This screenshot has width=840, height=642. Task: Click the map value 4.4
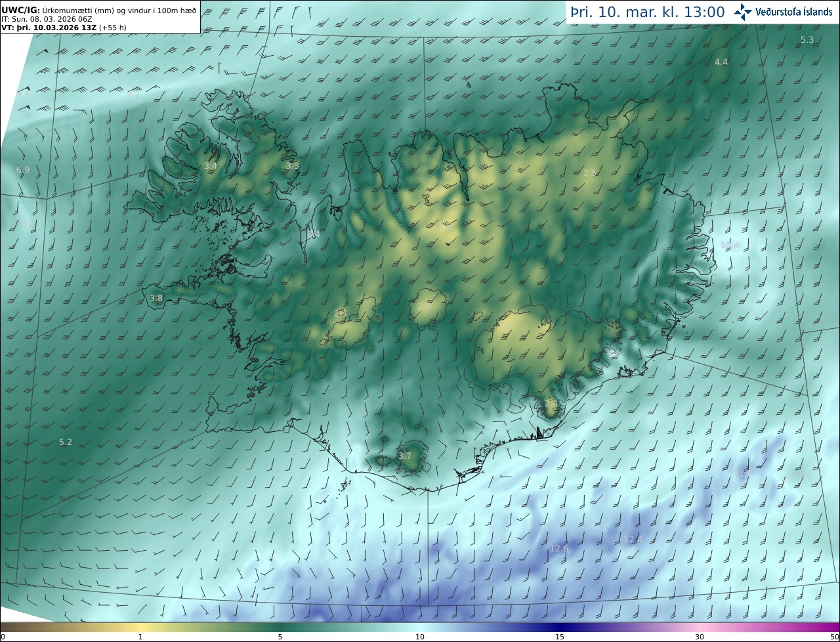(x=721, y=62)
